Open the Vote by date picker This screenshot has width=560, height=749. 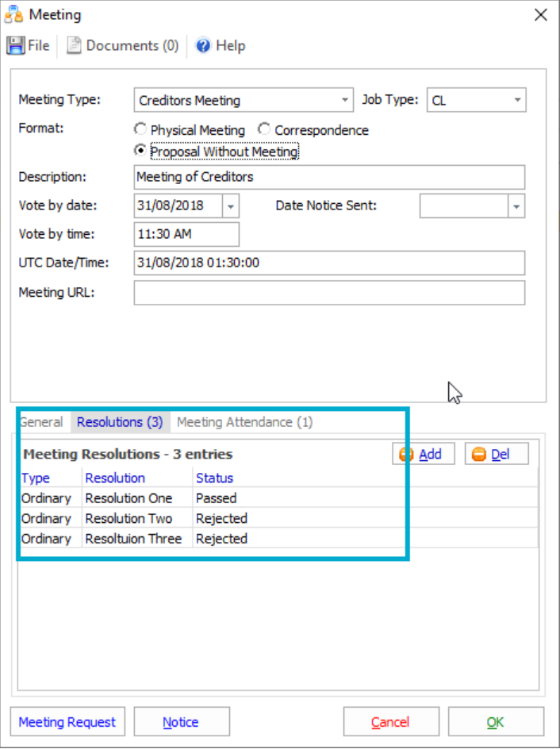(x=230, y=206)
